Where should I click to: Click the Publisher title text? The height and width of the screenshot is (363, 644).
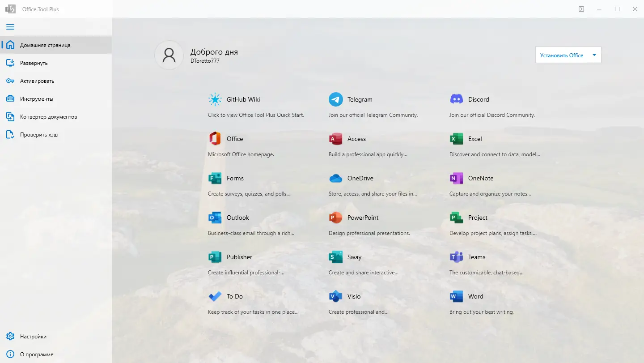pyautogui.click(x=240, y=257)
